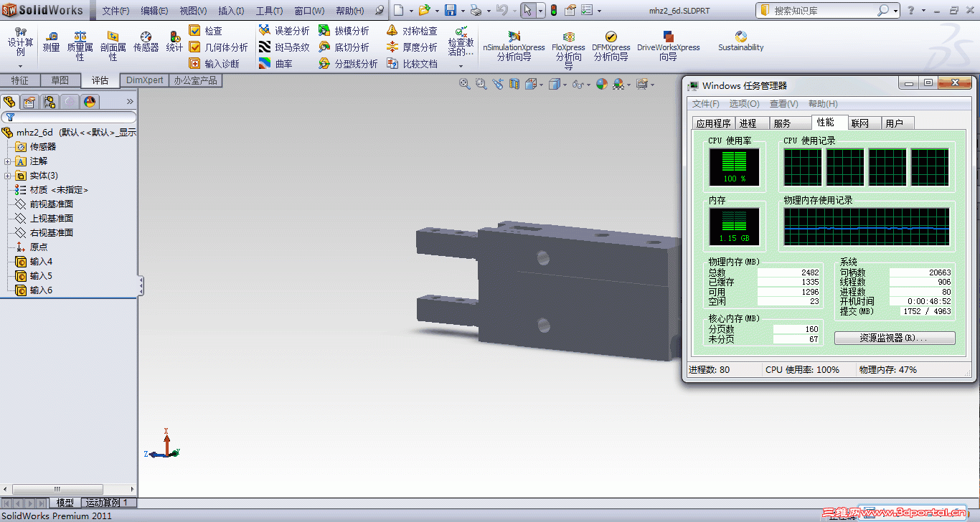Open the 办公室产品 tab
Viewport: 980px width, 522px height.
(195, 80)
